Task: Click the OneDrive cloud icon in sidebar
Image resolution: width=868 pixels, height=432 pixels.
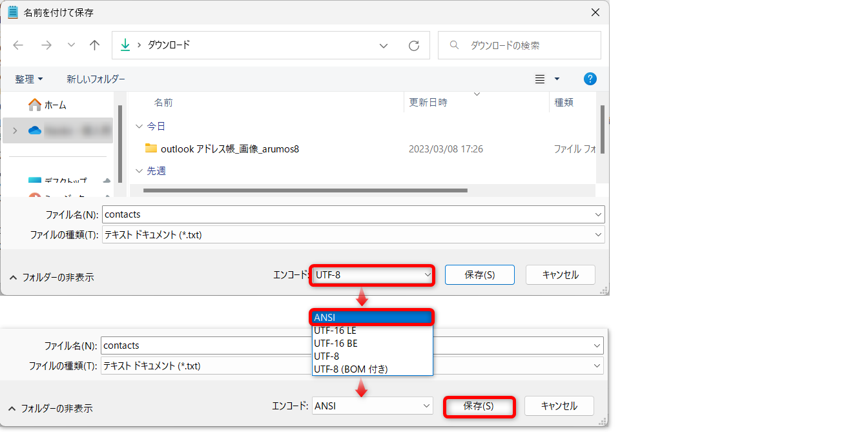Action: pos(35,130)
